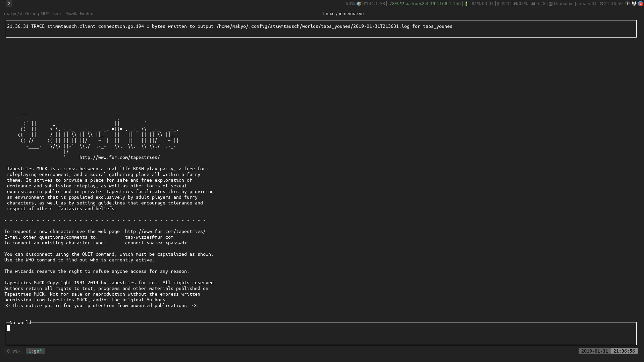Click the 'tmux /home/makyo' window title
The width and height of the screenshot is (644, 362).
pos(343,14)
